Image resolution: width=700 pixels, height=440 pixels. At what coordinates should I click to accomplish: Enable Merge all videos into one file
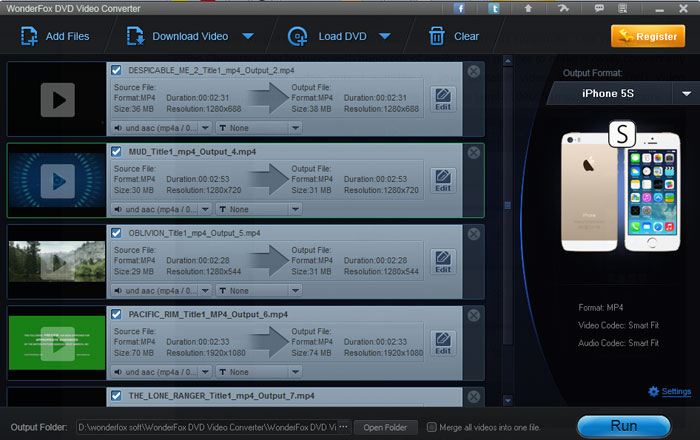pyautogui.click(x=431, y=427)
